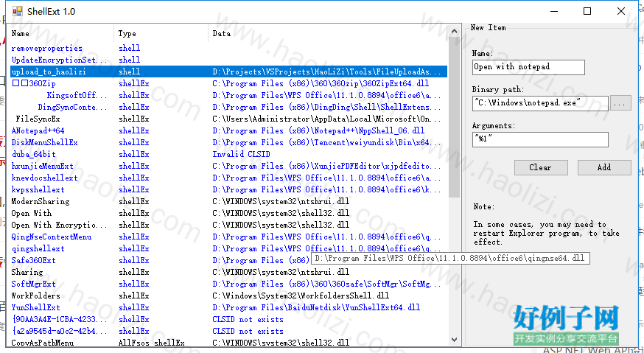Select the ANotepad++64 row
Viewport: 644px width, 353px height.
tap(227, 130)
